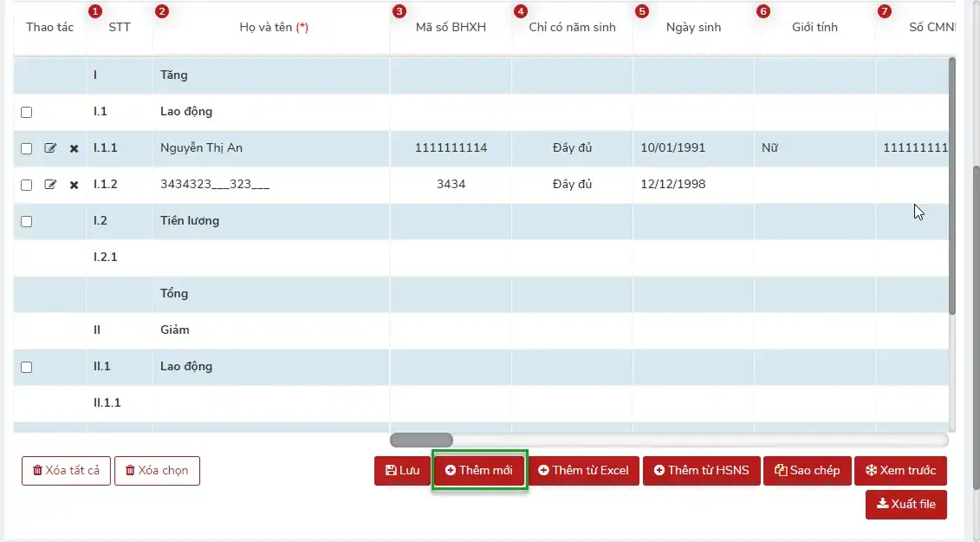Click the table's vertical scrollbar thumb
This screenshot has width=980, height=542.
[952, 186]
